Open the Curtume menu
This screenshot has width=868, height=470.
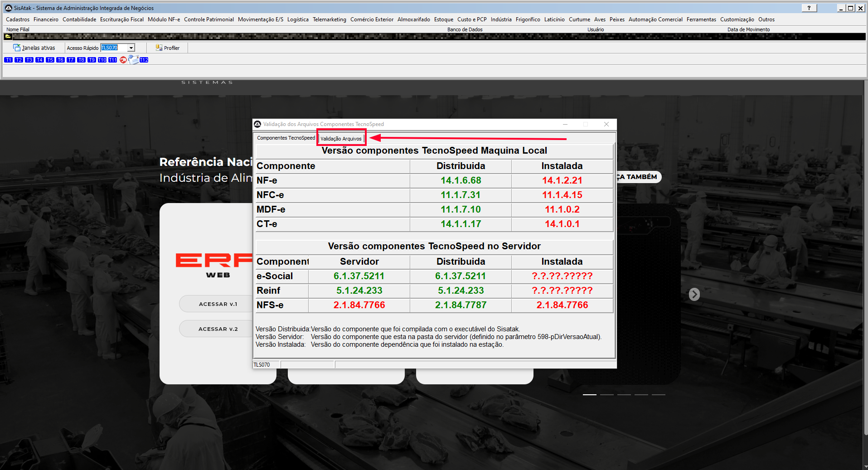pos(579,19)
